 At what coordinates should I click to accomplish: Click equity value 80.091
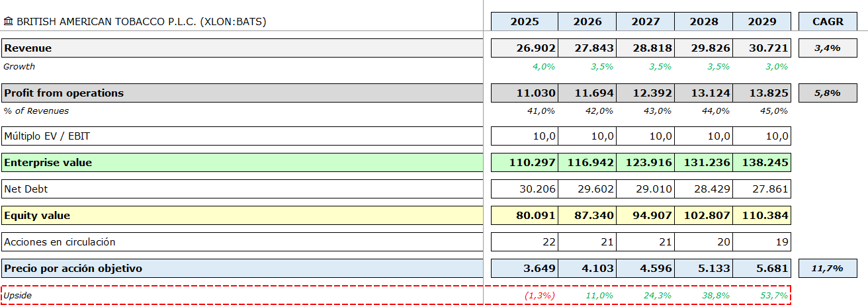525,216
